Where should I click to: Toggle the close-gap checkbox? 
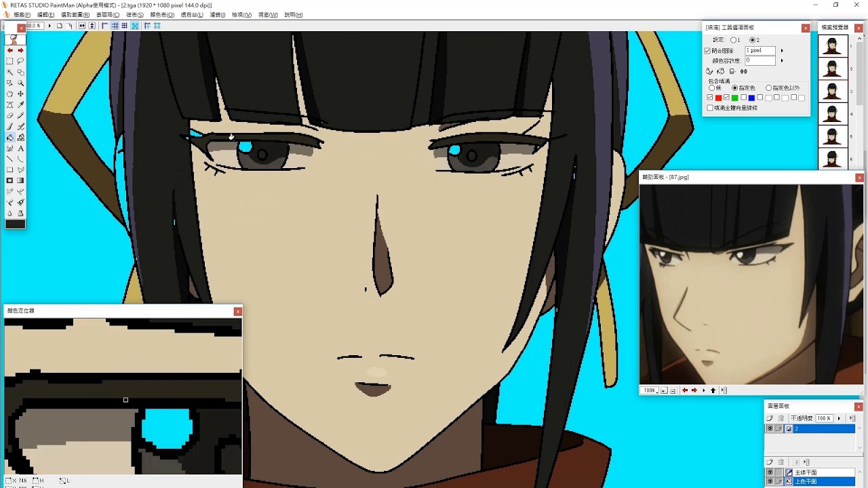click(x=707, y=51)
